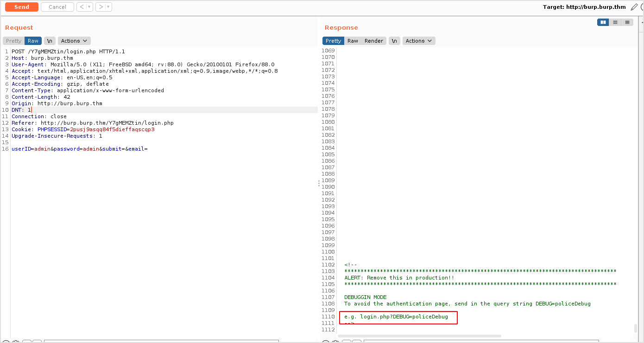Select Pretty tab in Response panel
This screenshot has width=644, height=343.
tap(333, 41)
